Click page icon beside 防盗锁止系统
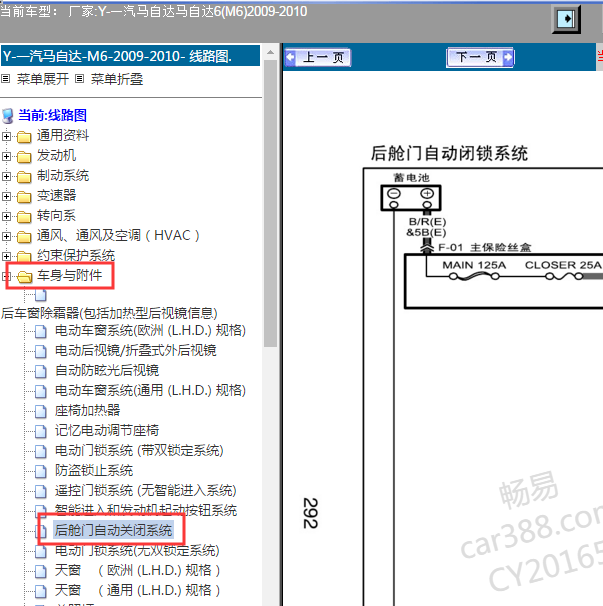 [41, 472]
